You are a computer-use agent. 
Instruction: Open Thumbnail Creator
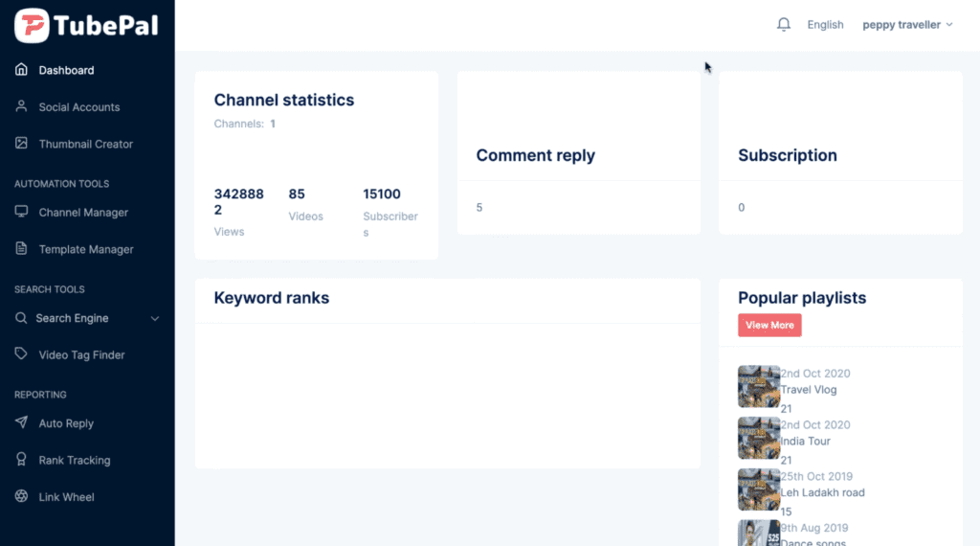[85, 144]
